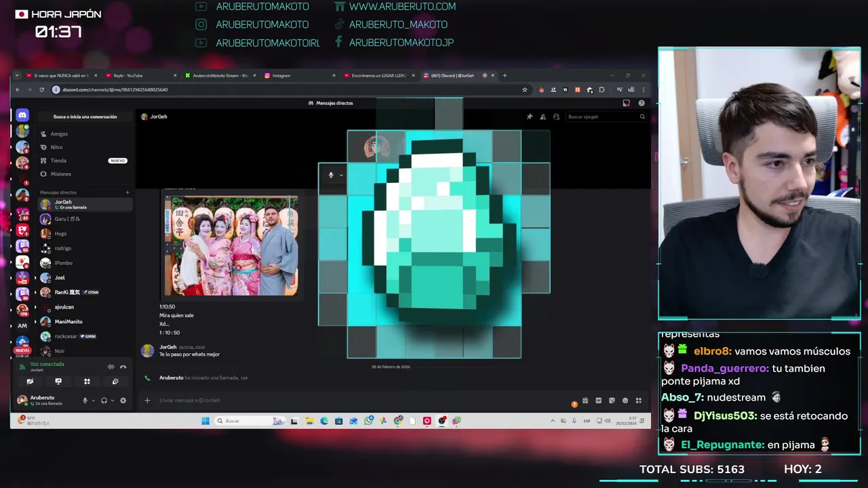Toggle call microphone button beside diamond overlay
The height and width of the screenshot is (488, 868).
point(331,175)
